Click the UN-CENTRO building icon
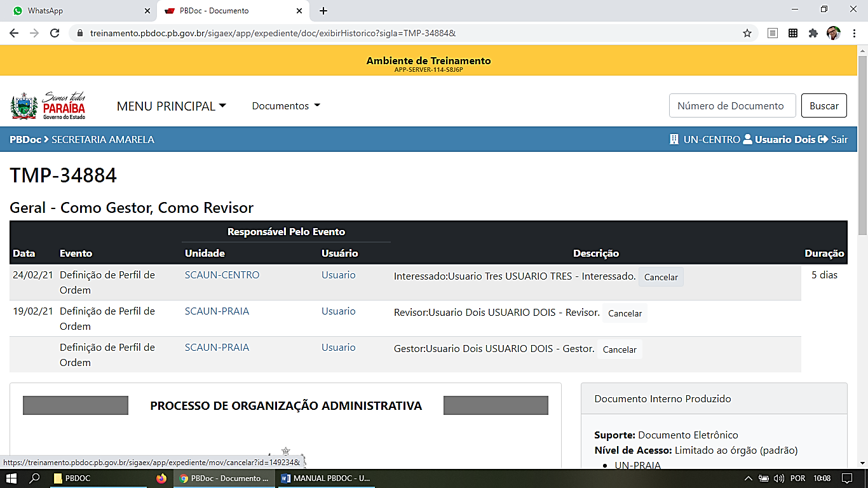The height and width of the screenshot is (488, 868). point(674,139)
